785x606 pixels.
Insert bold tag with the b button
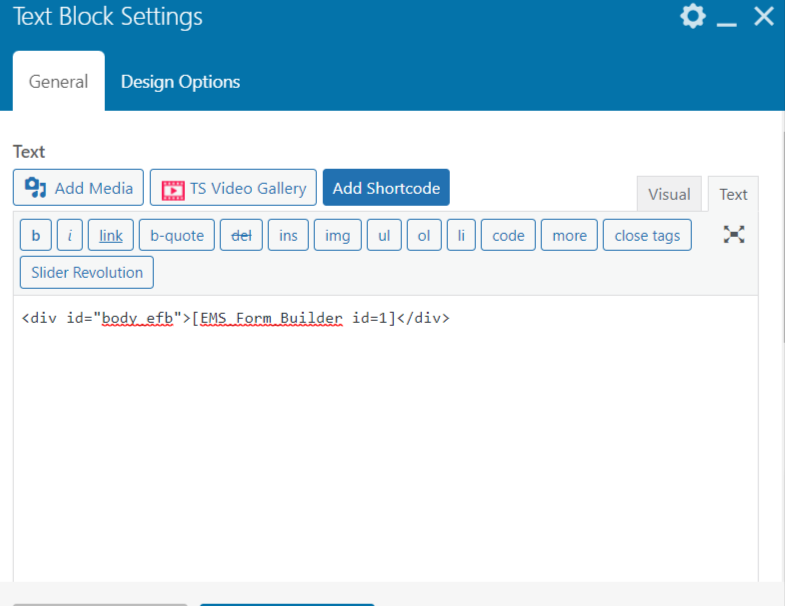point(36,235)
